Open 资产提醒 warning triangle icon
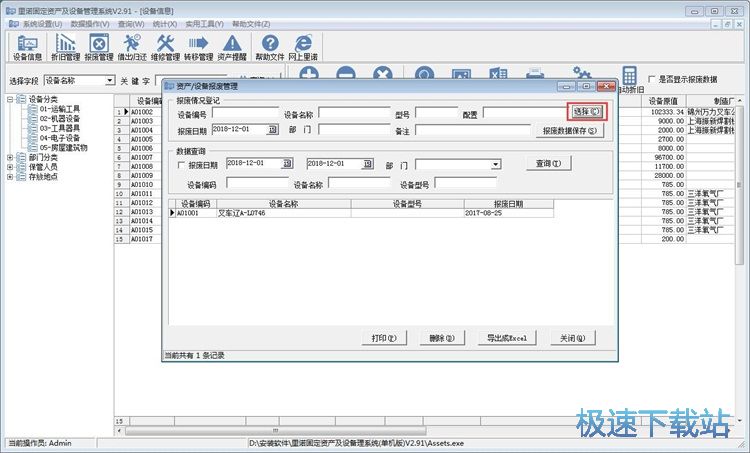The width and height of the screenshot is (750, 453). pyautogui.click(x=232, y=47)
